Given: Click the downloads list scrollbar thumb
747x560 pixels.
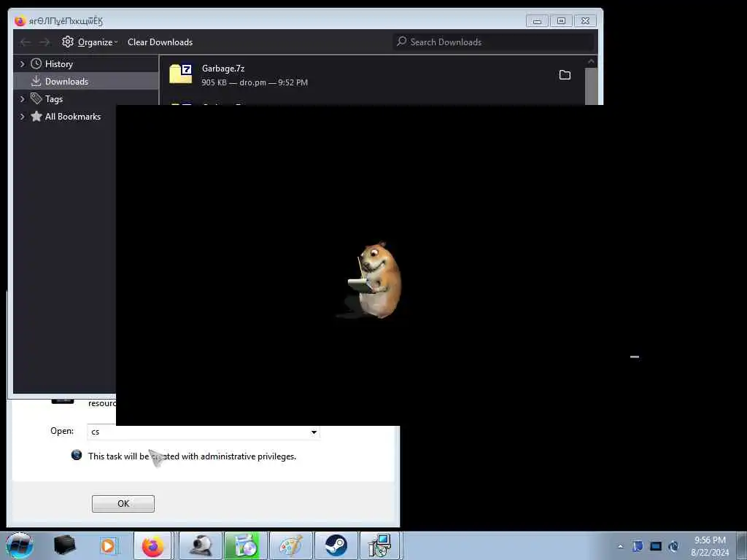Looking at the screenshot, I should tap(591, 86).
